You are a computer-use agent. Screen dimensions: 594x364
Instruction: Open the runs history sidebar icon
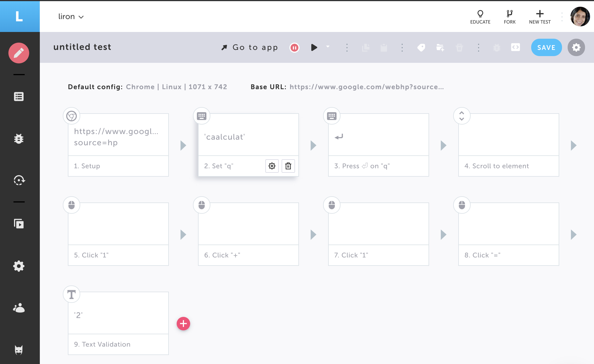(x=19, y=180)
